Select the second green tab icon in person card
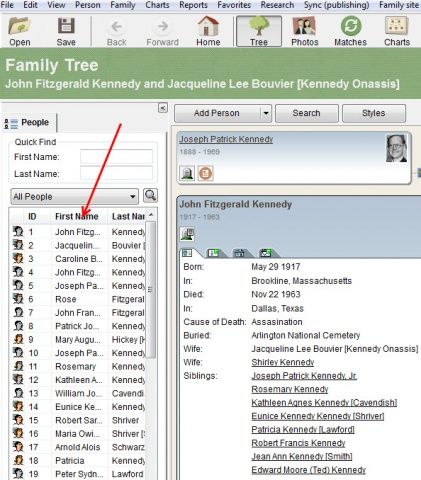Image resolution: width=421 pixels, height=480 pixels. coord(213,253)
